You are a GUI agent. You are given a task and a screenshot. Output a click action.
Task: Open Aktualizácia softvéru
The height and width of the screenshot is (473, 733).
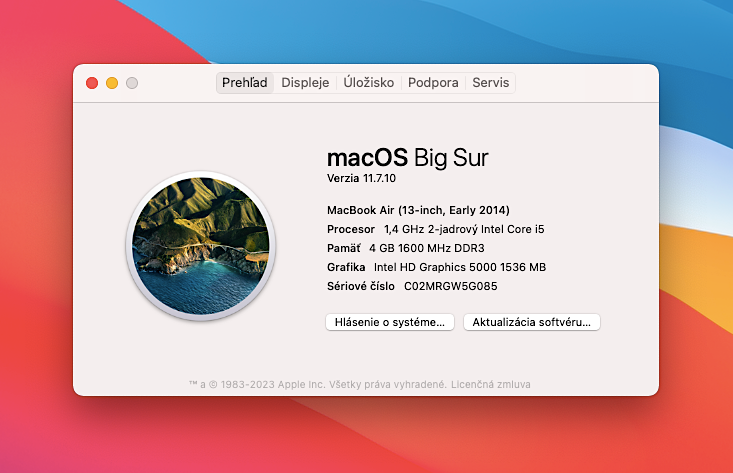pyautogui.click(x=532, y=322)
